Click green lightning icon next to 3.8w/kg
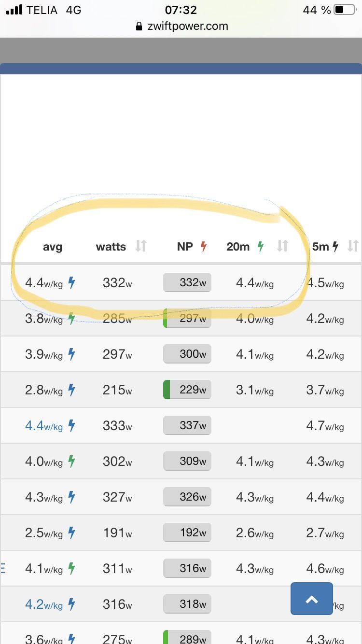 (71, 318)
